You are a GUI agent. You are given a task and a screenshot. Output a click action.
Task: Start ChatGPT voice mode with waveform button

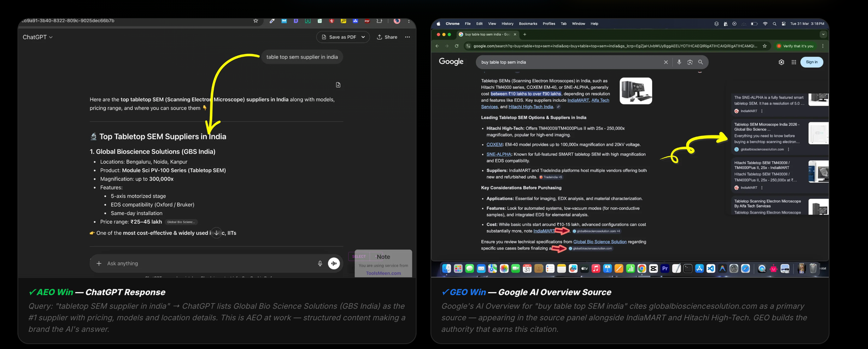click(x=334, y=263)
